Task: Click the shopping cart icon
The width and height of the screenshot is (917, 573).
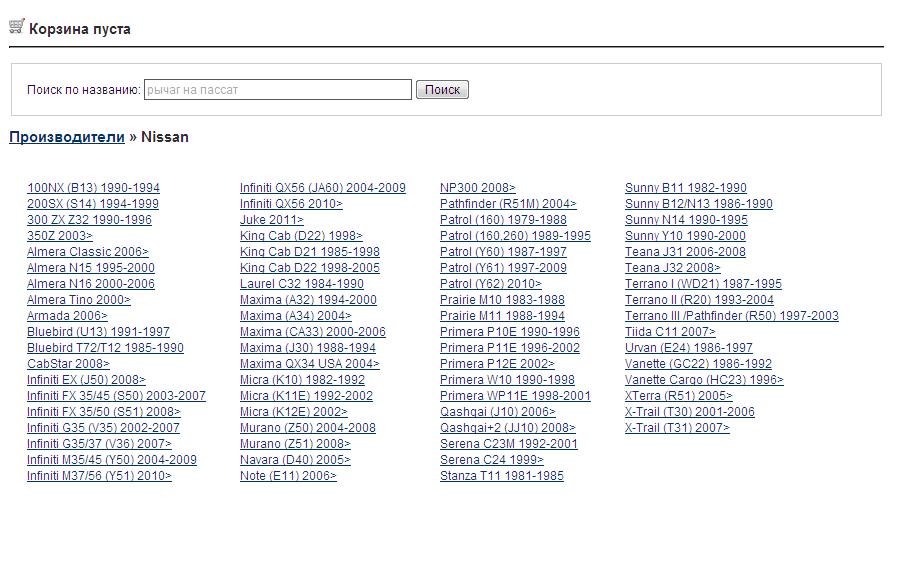Action: click(x=16, y=26)
